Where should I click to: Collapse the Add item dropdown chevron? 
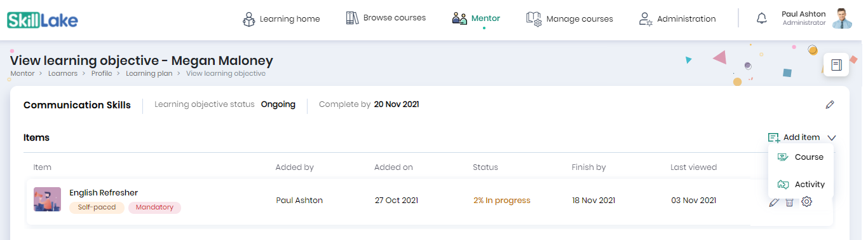pos(832,138)
